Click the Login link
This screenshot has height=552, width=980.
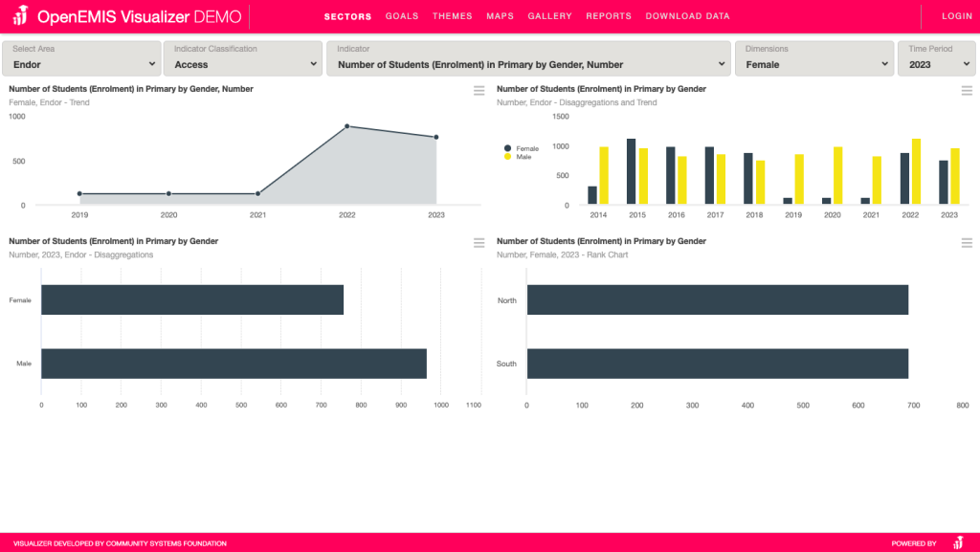point(956,16)
